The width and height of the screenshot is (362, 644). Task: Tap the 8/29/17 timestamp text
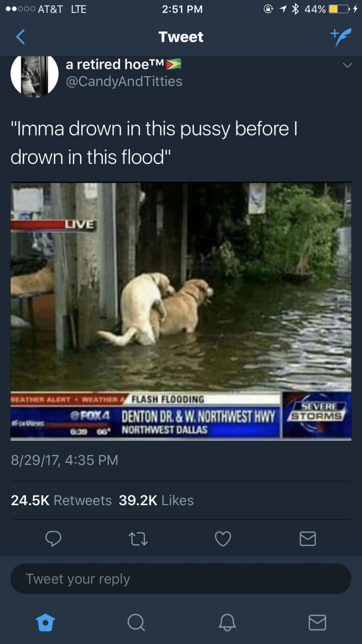[64, 460]
